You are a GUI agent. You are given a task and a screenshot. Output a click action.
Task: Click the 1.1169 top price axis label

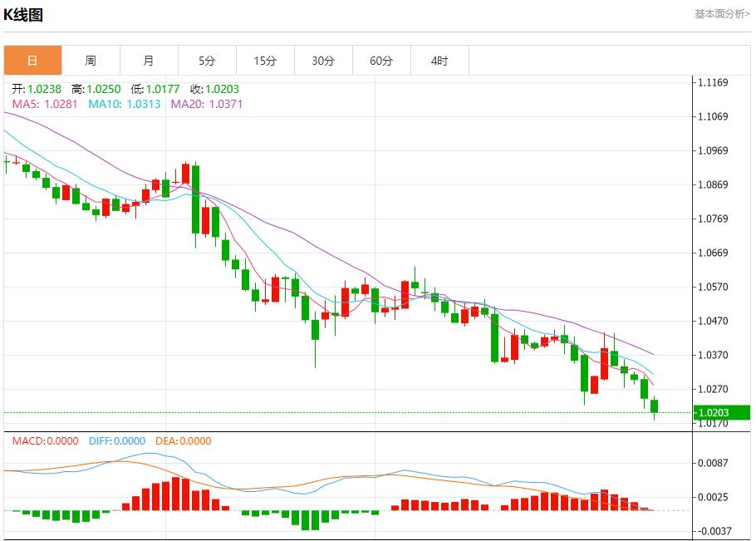click(713, 83)
